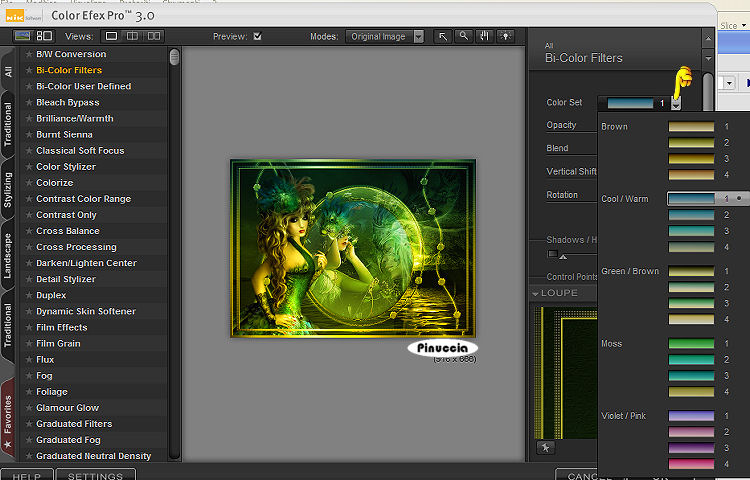Collapse the Loupe panel section
The image size is (750, 480).
tap(535, 293)
